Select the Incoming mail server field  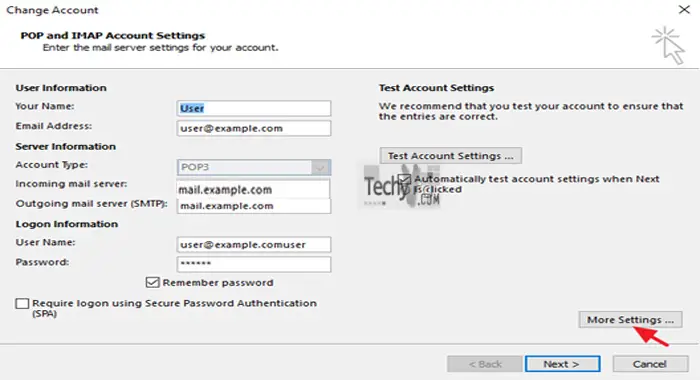tap(253, 189)
